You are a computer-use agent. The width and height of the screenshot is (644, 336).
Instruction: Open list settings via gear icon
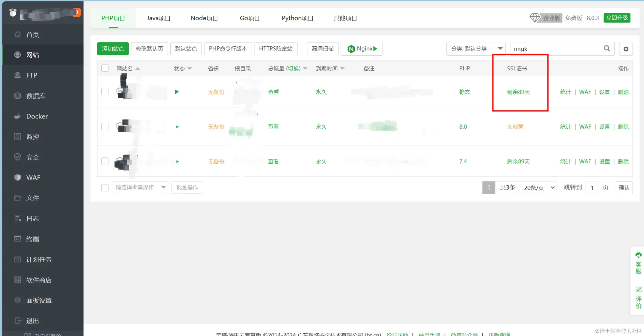[626, 49]
